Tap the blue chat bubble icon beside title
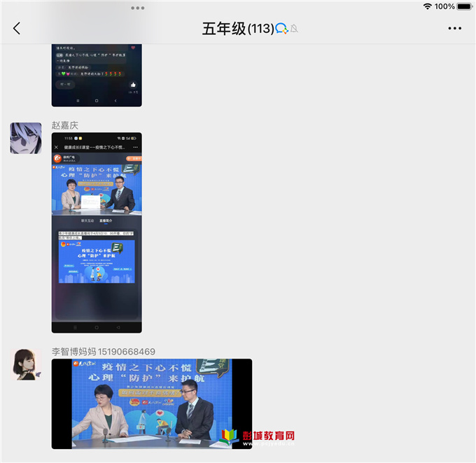 281,29
